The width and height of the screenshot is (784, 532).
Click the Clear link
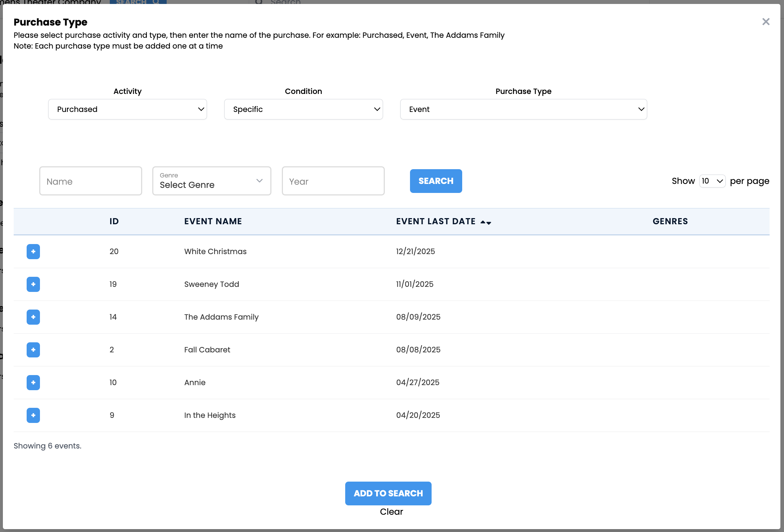tap(391, 512)
